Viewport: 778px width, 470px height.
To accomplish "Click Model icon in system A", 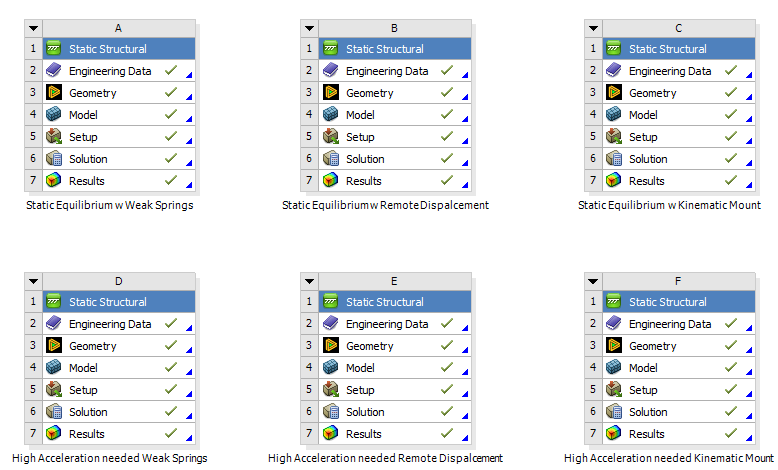I will click(54, 115).
